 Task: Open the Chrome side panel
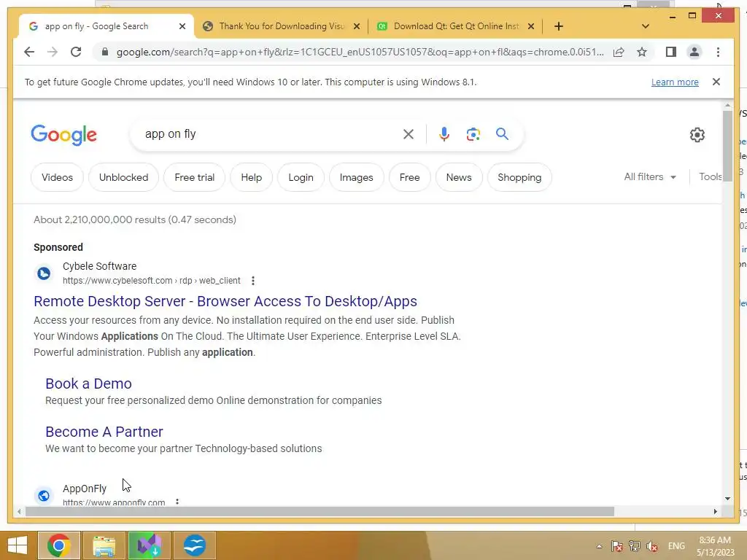(671, 52)
